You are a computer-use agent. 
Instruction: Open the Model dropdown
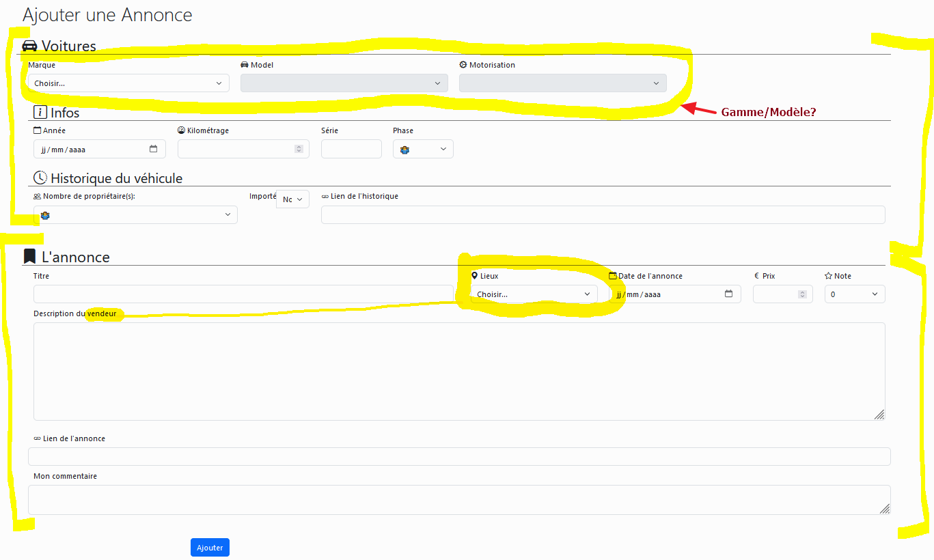(344, 83)
